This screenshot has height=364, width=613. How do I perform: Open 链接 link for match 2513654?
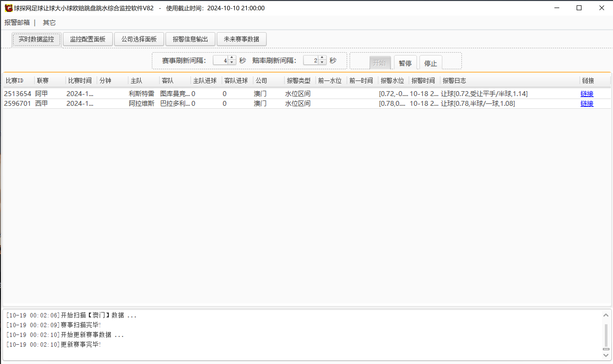click(587, 94)
